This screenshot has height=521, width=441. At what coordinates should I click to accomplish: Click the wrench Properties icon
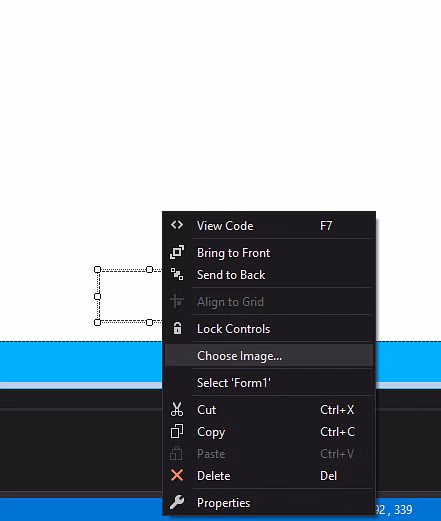tap(177, 502)
